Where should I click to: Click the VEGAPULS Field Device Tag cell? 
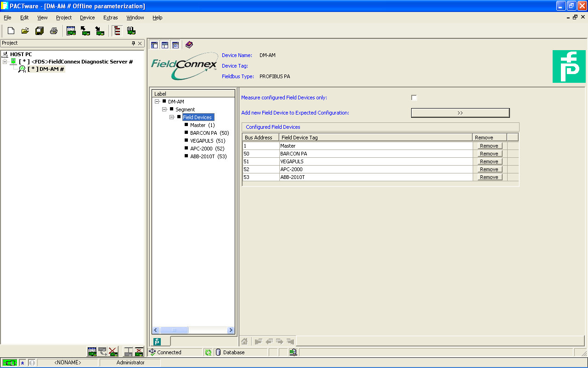click(376, 161)
